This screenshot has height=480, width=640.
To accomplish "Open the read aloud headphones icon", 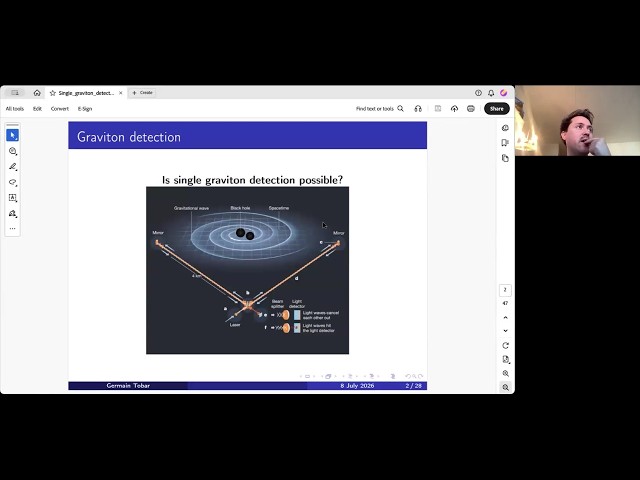I will pyautogui.click(x=418, y=109).
